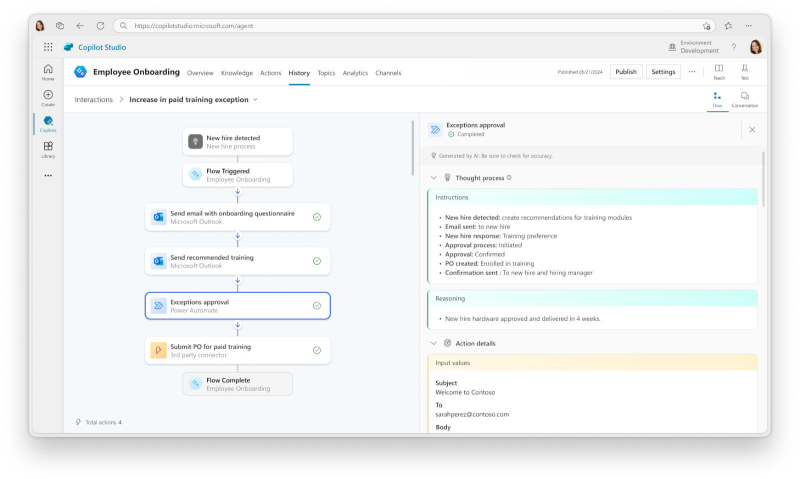Select the Submit PO for paid training step
Viewport: 800px width, 479px height.
click(x=237, y=350)
